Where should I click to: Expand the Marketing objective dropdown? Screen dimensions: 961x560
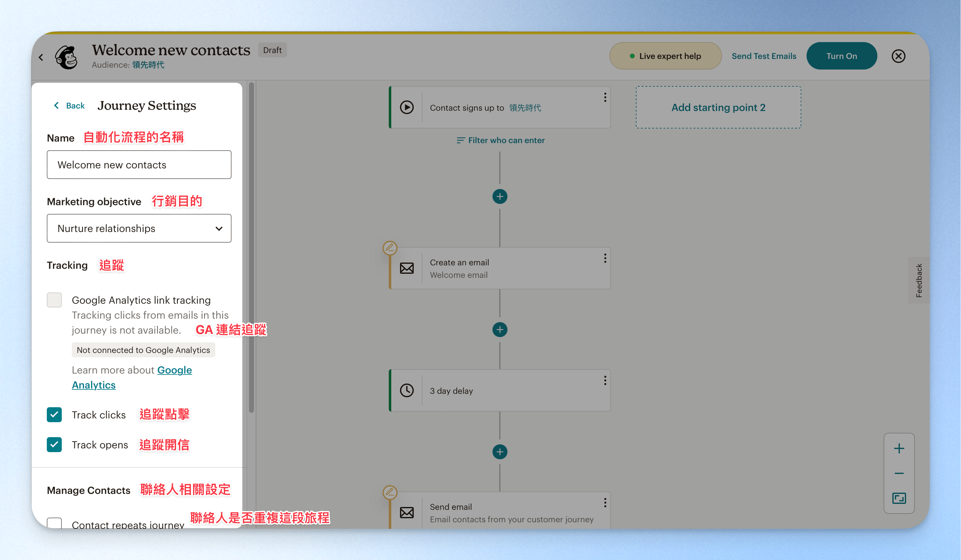click(x=139, y=228)
